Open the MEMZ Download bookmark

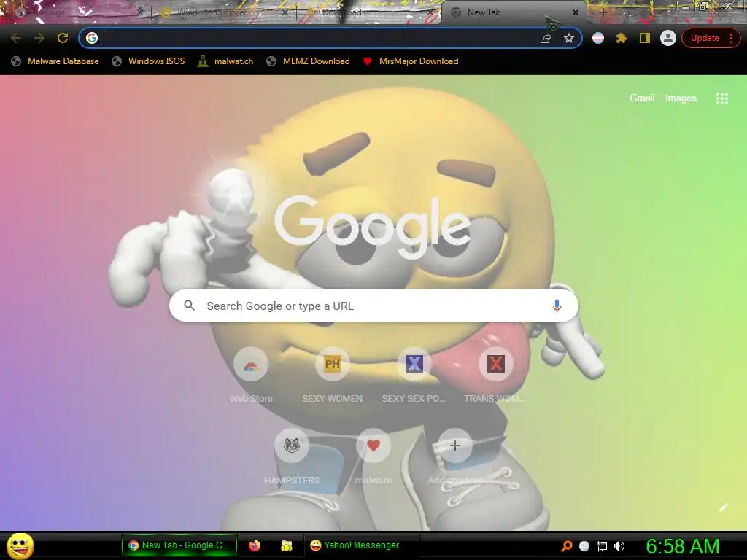[309, 61]
